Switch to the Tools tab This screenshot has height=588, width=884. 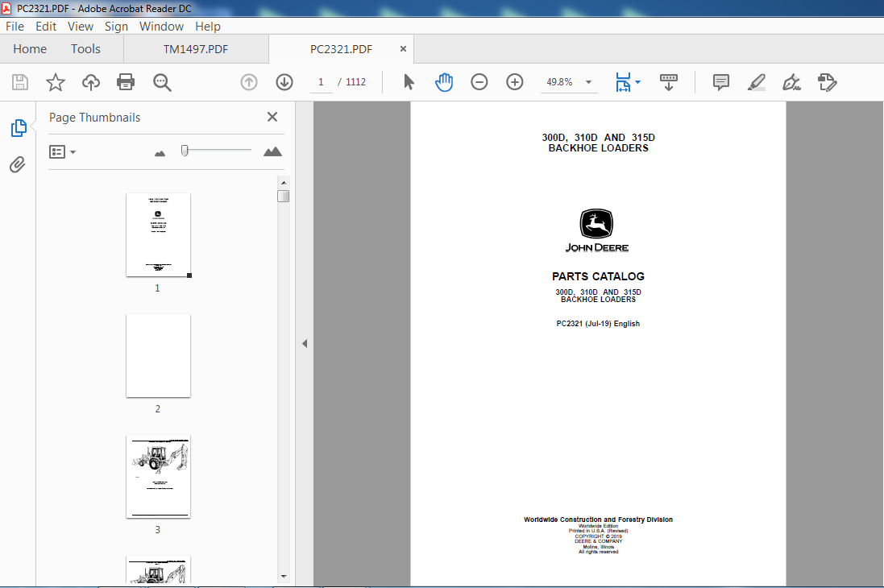85,49
